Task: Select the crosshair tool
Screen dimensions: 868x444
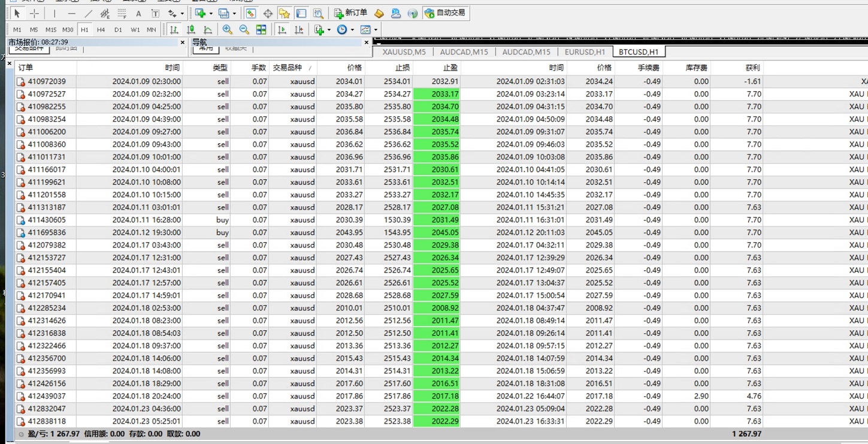Action: click(34, 13)
